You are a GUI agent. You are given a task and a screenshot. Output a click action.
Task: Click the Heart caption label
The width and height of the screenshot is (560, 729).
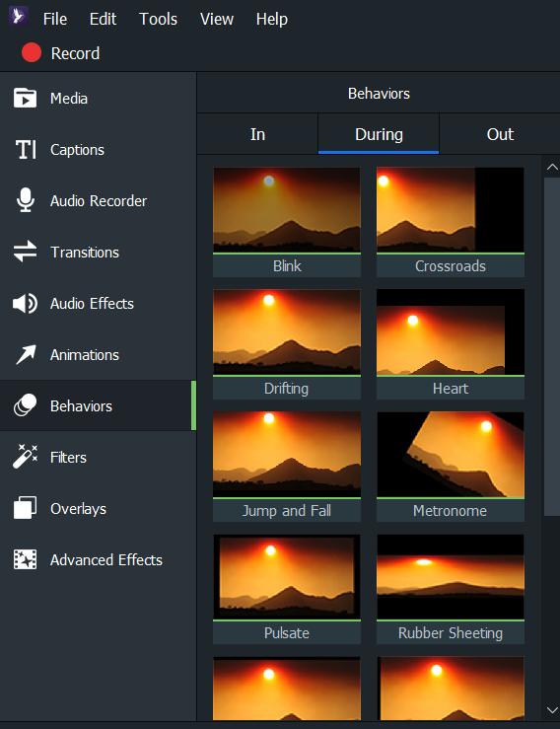(451, 389)
